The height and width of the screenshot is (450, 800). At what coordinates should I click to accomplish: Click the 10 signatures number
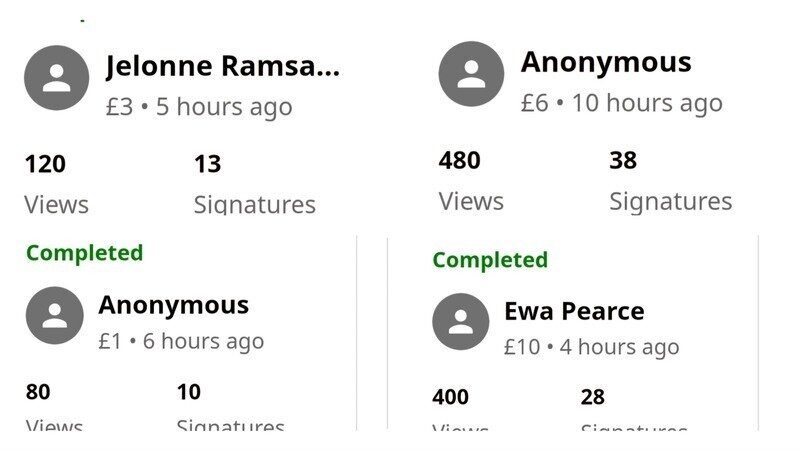(189, 392)
